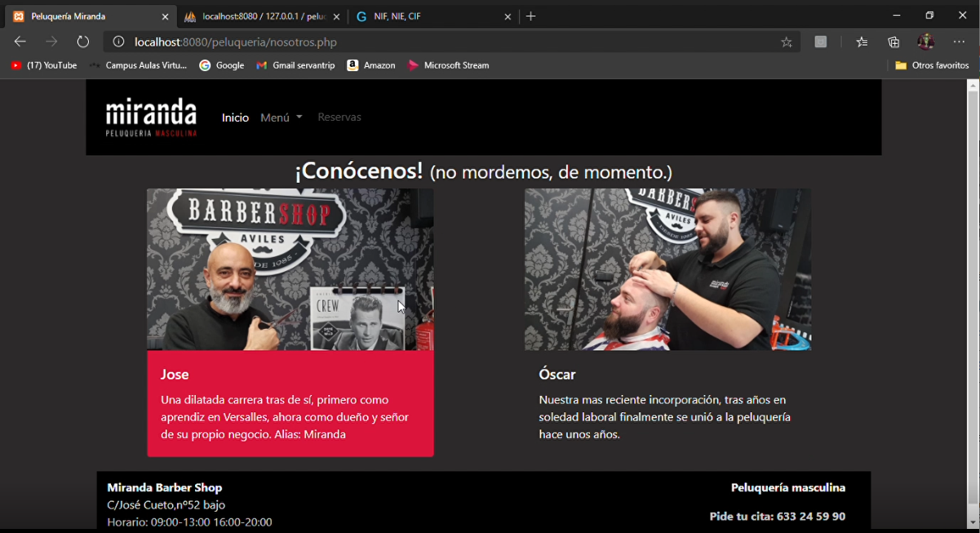View site information icon in address bar
The height and width of the screenshot is (533, 980).
point(118,42)
